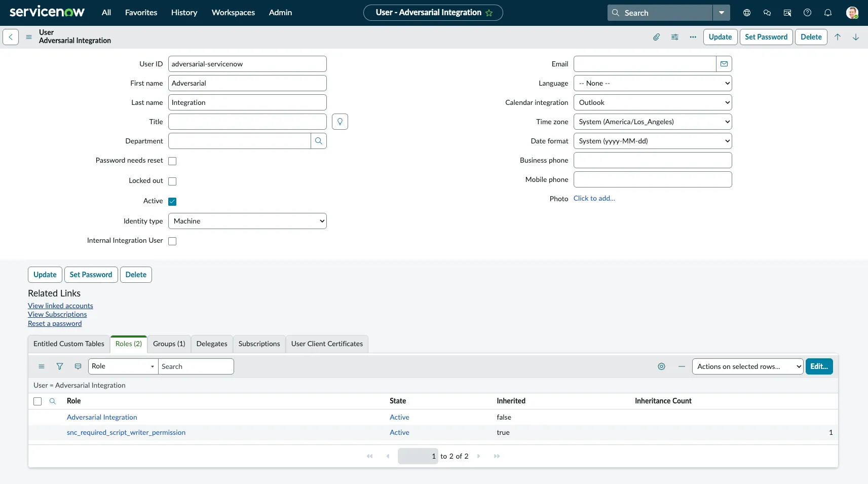Viewport: 868px width, 484px height.
Task: Click into the global Search field
Action: coord(660,13)
